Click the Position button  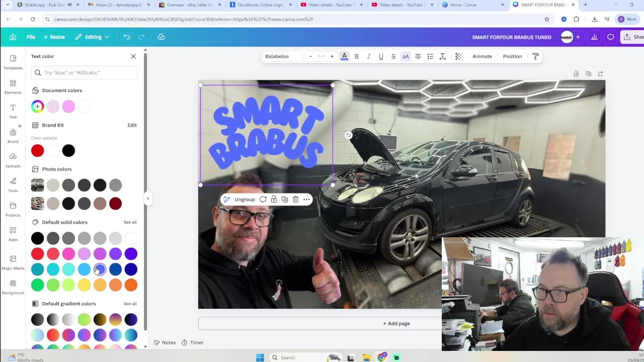[512, 56]
